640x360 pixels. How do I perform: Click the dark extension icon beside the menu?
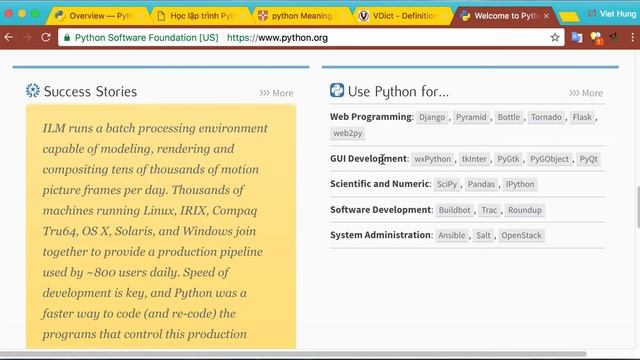[x=613, y=38]
